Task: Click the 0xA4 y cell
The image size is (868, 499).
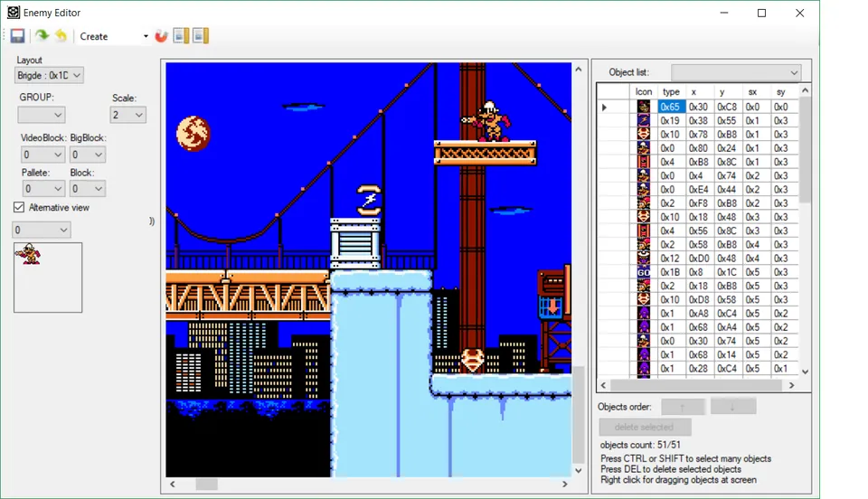Action: pos(727,327)
